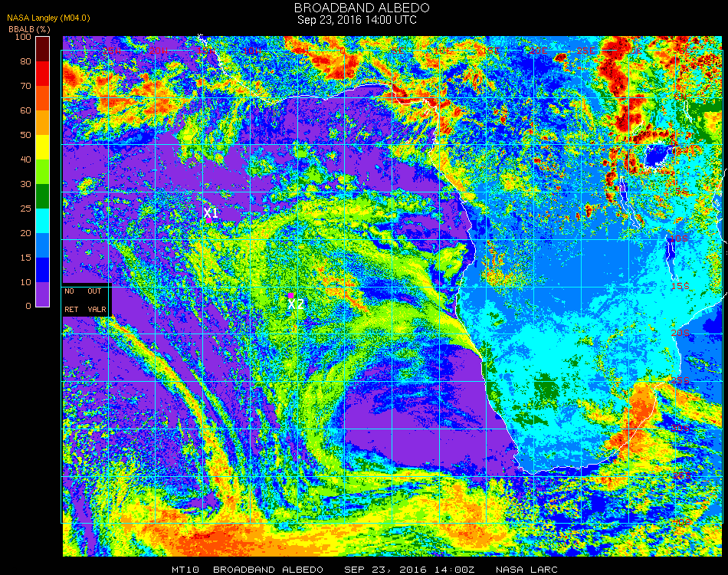Click the dark green 25–30 swatch
The width and height of the screenshot is (728, 575).
[x=43, y=196]
